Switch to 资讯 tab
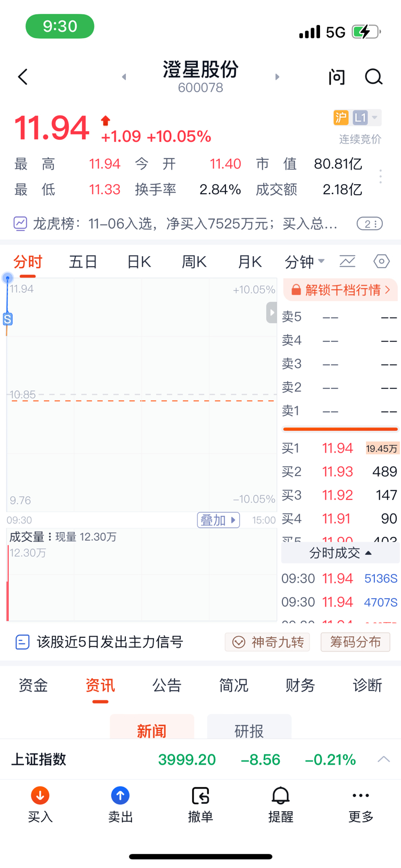This screenshot has height=868, width=401. coord(100,685)
